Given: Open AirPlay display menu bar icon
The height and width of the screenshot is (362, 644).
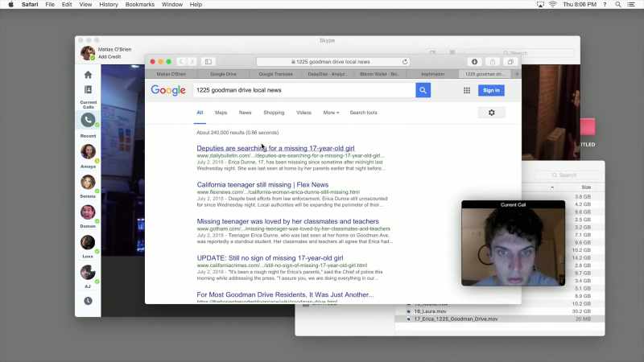Looking at the screenshot, I should [540, 5].
